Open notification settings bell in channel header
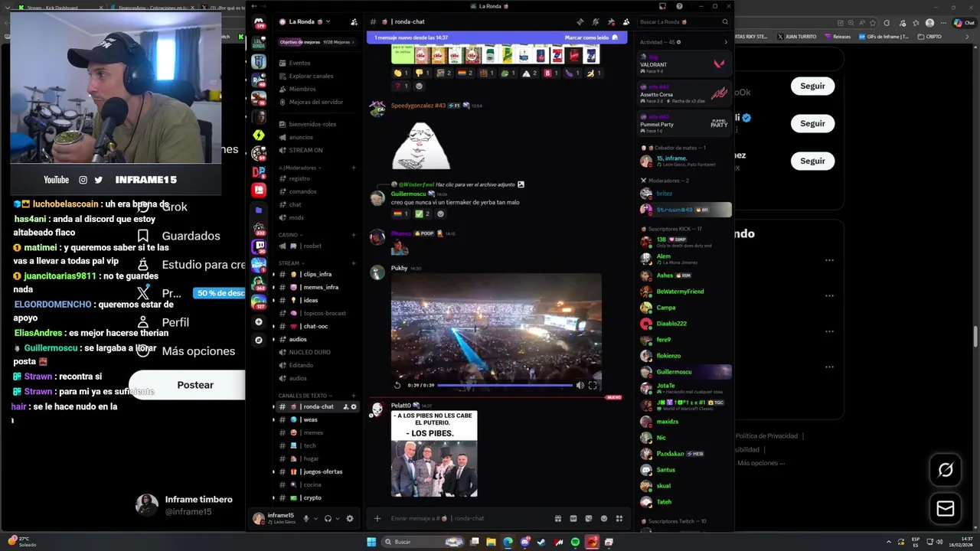980x551 pixels. pos(596,21)
